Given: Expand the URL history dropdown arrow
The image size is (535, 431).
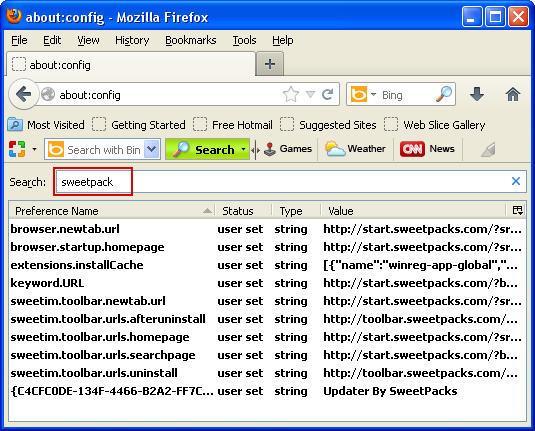Looking at the screenshot, I should 310,94.
